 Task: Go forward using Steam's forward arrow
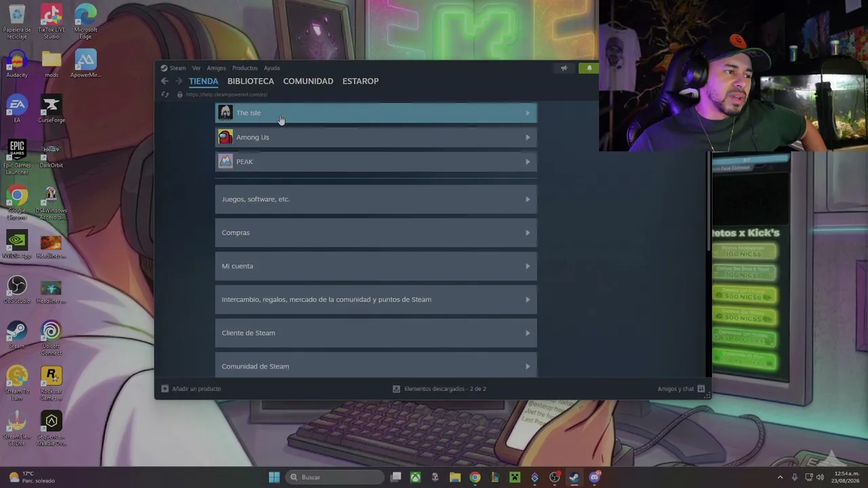tap(179, 81)
